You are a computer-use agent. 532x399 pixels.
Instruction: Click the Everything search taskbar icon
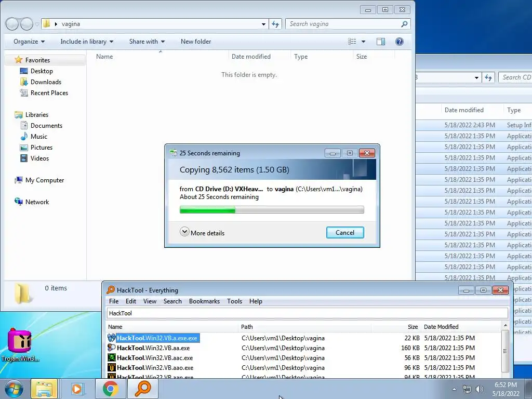point(143,389)
